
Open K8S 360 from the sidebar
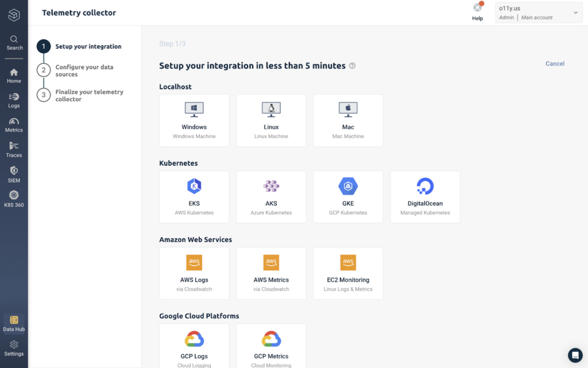click(x=14, y=199)
